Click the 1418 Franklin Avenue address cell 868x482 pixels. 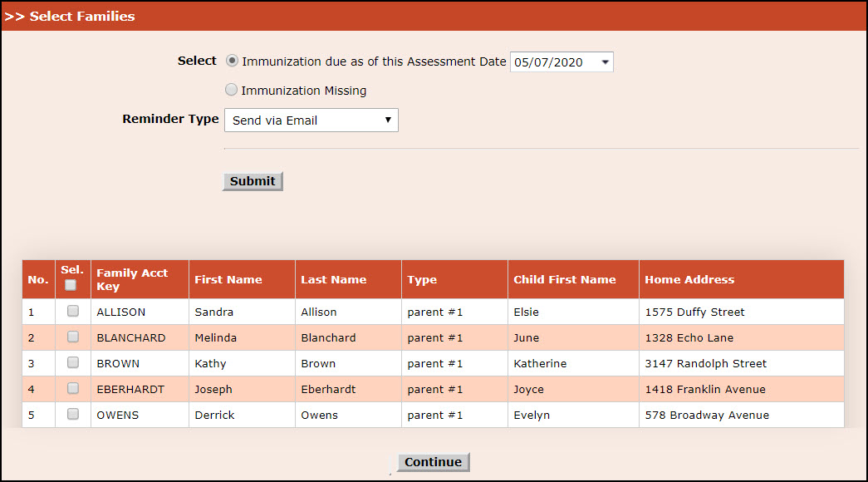tap(705, 389)
